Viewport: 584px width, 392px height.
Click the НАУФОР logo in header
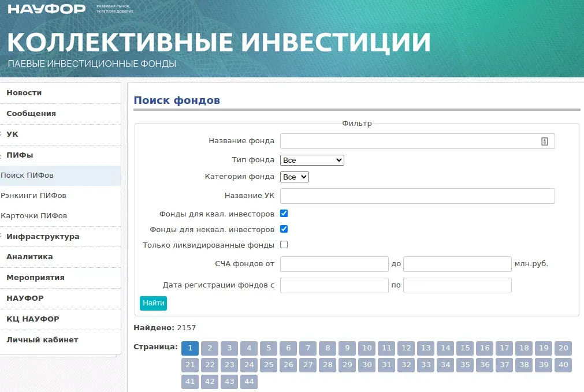pyautogui.click(x=47, y=9)
